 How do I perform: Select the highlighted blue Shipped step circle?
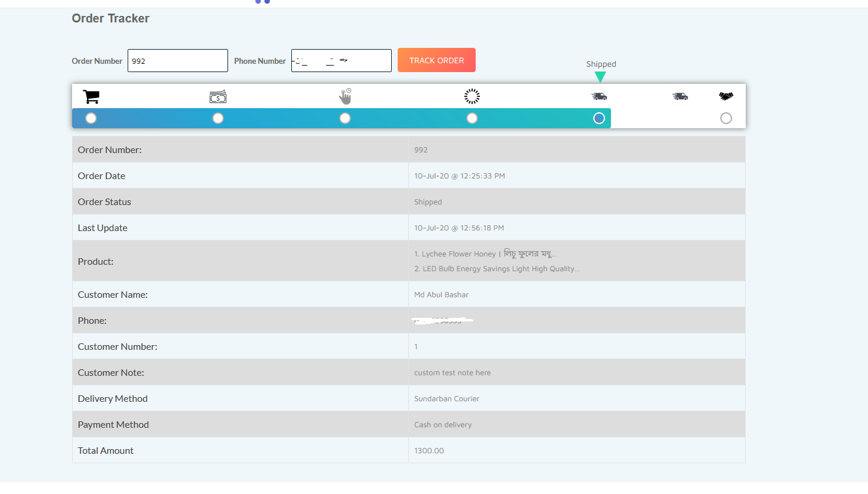(599, 118)
